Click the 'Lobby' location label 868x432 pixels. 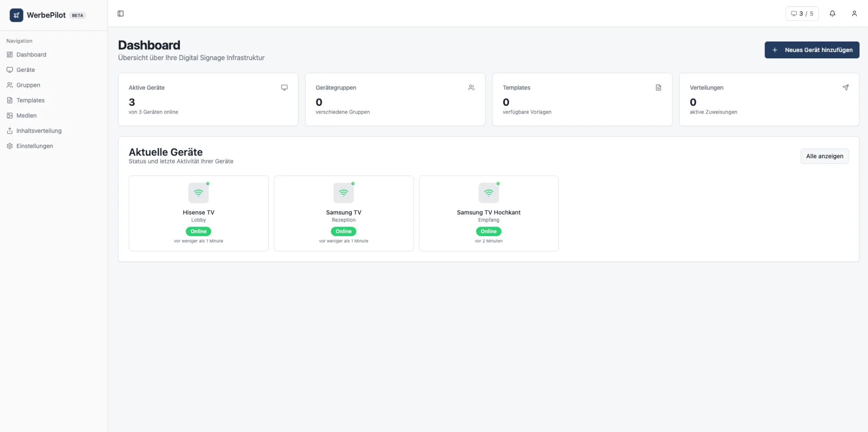click(x=198, y=220)
